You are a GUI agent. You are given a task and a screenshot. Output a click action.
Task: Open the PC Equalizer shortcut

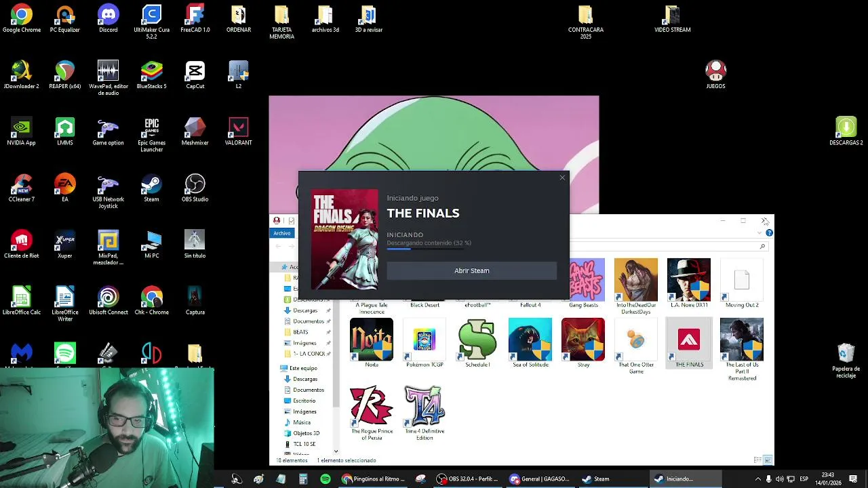coord(65,19)
